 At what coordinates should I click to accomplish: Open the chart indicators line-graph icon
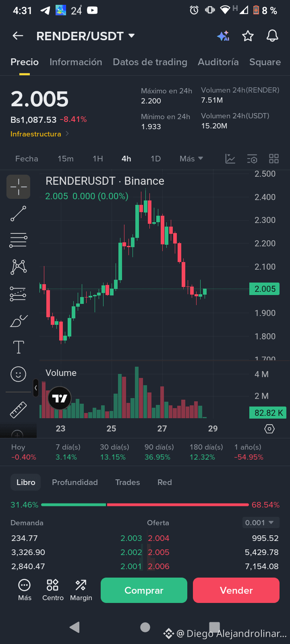230,159
